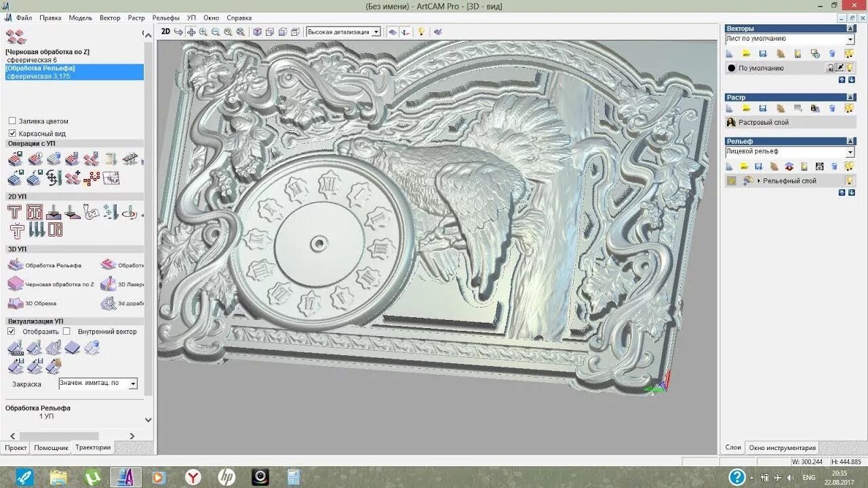Switch to the Слои tab
868x488 pixels.
coord(733,447)
